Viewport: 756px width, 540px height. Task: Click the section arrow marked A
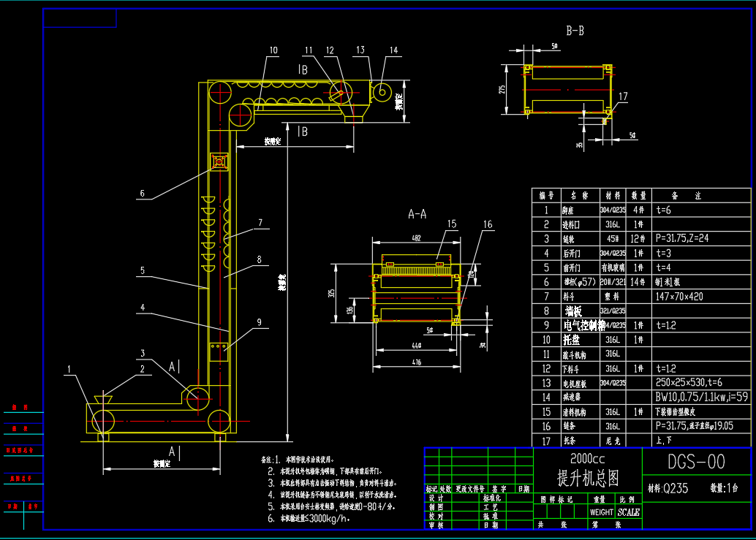(173, 368)
